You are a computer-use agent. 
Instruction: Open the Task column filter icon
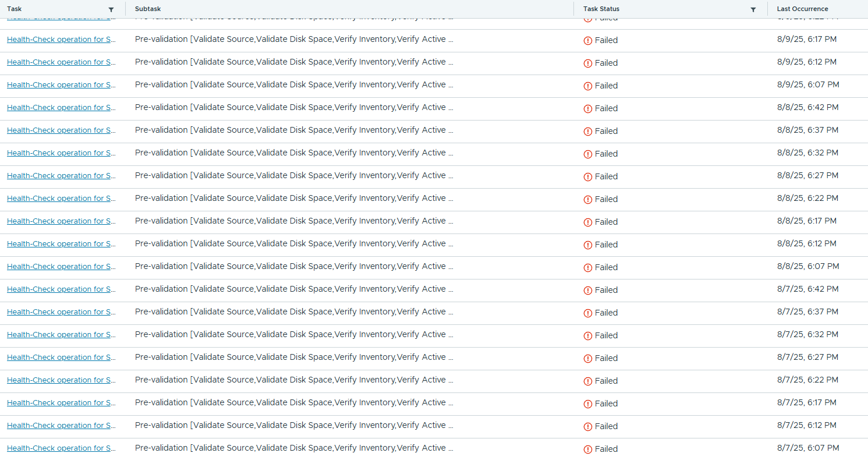(111, 10)
